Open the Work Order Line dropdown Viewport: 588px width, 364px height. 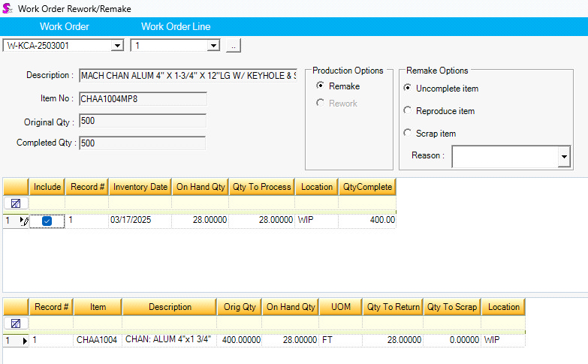pos(213,46)
